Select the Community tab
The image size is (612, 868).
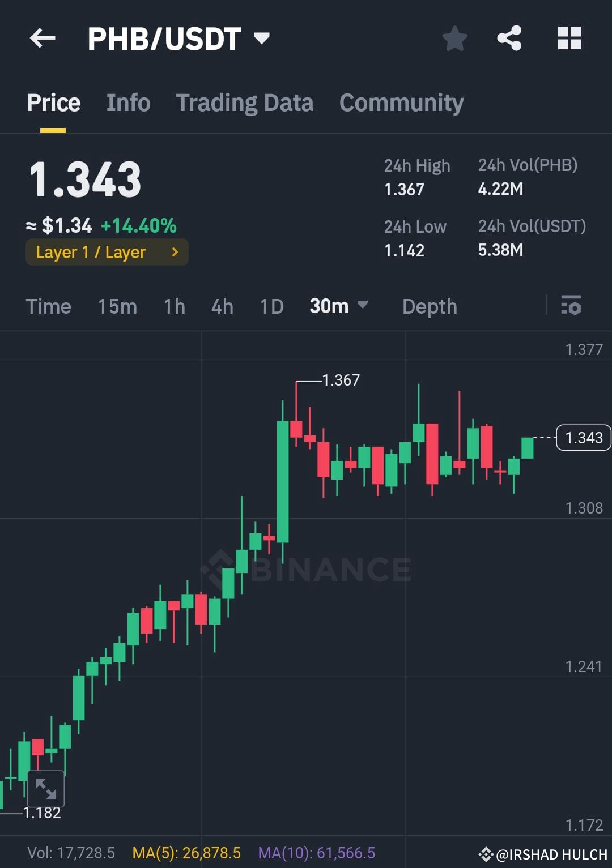click(x=401, y=102)
